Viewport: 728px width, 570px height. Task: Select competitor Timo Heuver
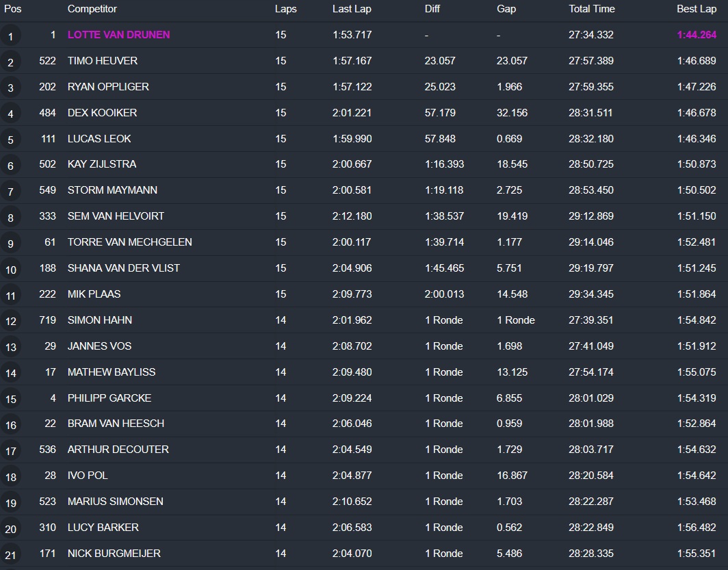click(x=102, y=61)
